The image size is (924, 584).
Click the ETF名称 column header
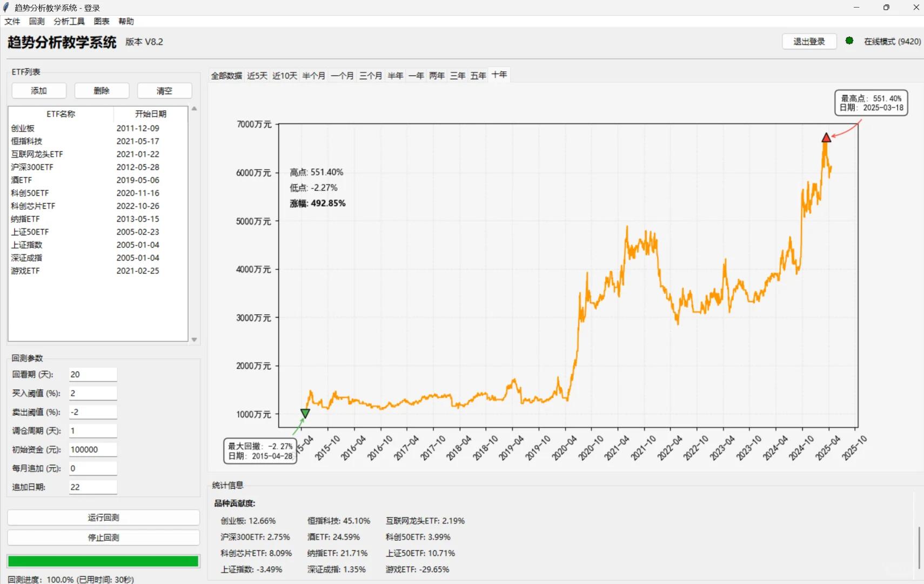click(61, 114)
